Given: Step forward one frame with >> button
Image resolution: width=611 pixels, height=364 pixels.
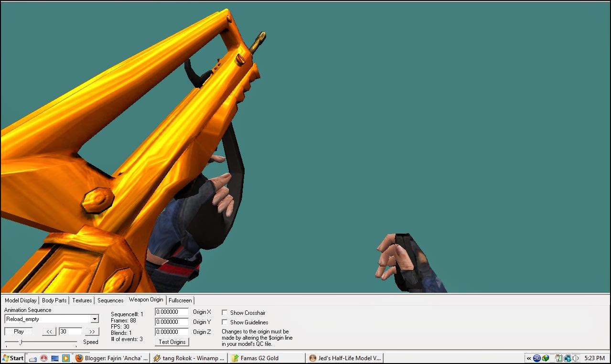Looking at the screenshot, I should (x=92, y=332).
